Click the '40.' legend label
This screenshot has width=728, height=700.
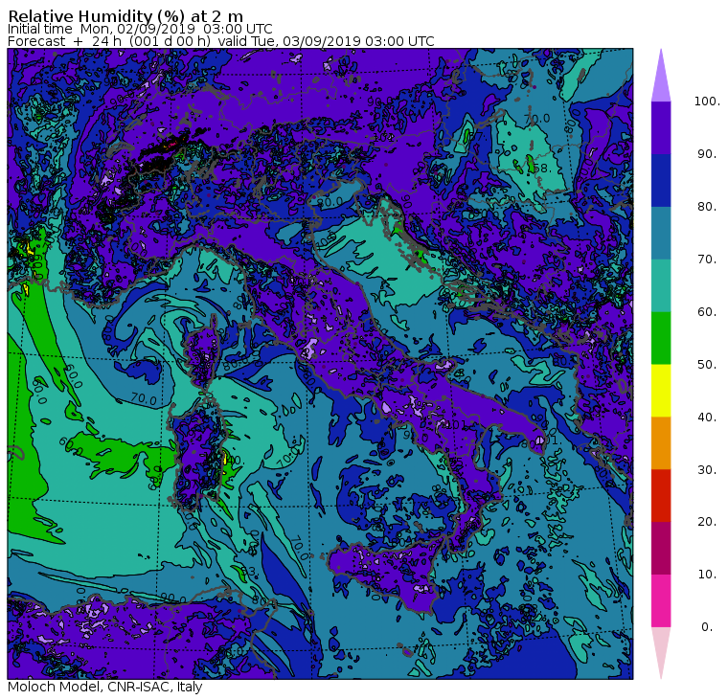pyautogui.click(x=707, y=417)
